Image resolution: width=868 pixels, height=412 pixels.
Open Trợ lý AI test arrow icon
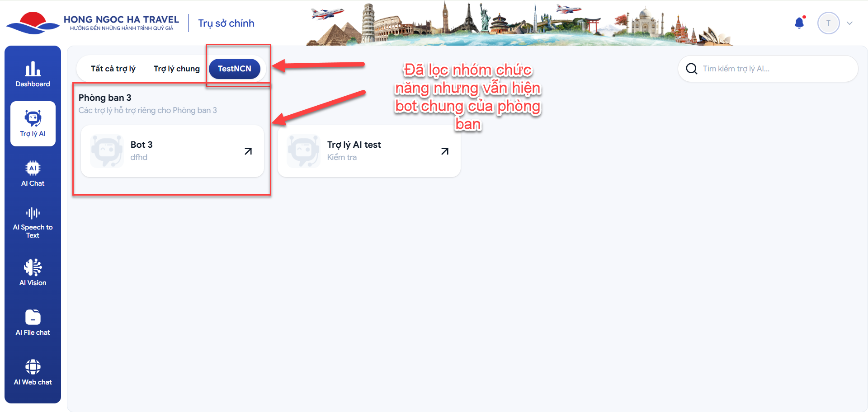click(x=445, y=151)
